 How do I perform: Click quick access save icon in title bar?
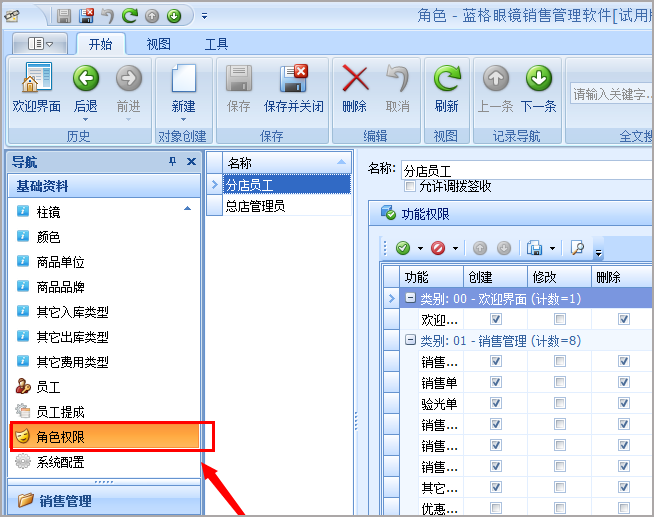click(x=64, y=16)
